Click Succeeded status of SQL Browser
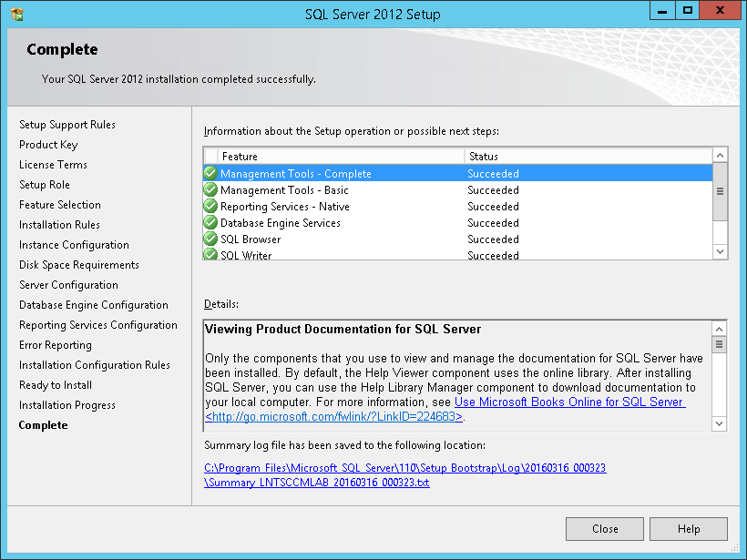Image resolution: width=747 pixels, height=560 pixels. point(493,239)
